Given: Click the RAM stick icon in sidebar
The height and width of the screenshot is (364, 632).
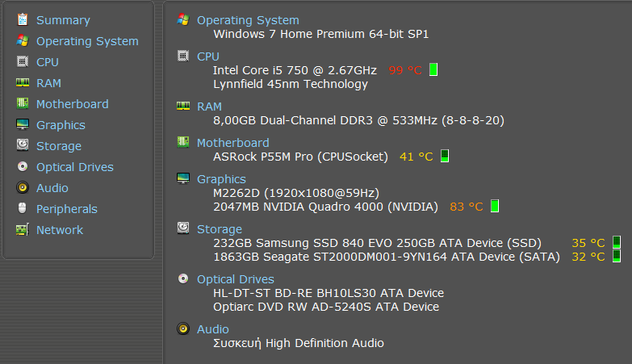Looking at the screenshot, I should coord(23,82).
